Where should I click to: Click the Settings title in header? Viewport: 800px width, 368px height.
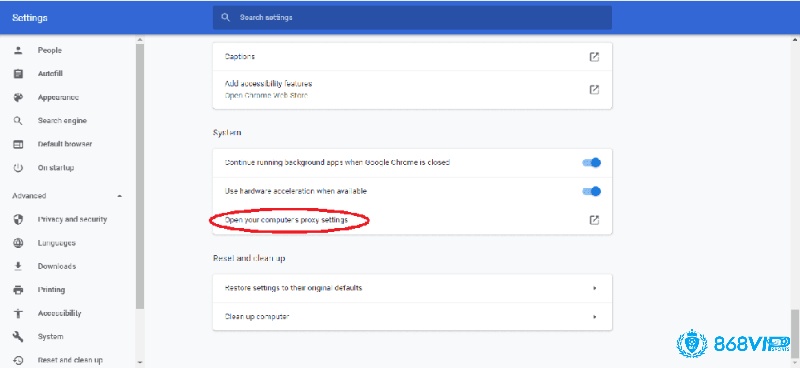[30, 18]
